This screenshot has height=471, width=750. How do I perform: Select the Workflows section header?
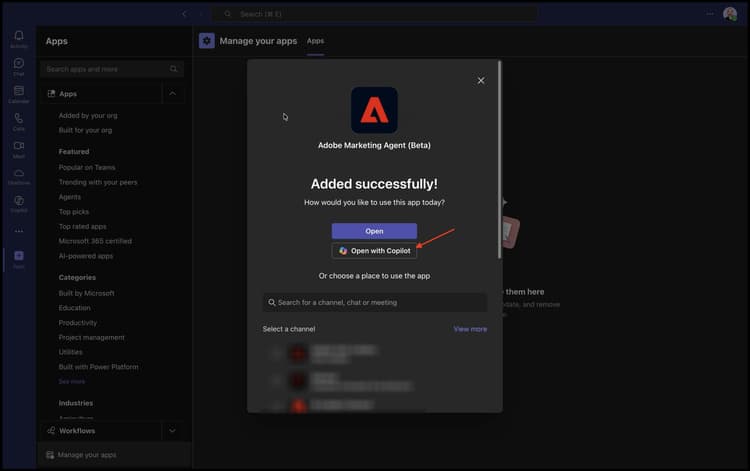tap(101, 431)
